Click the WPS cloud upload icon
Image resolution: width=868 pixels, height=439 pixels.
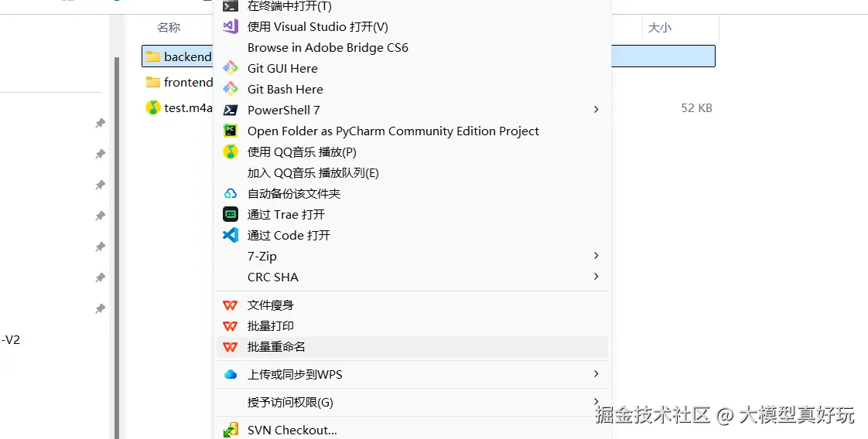pos(231,374)
